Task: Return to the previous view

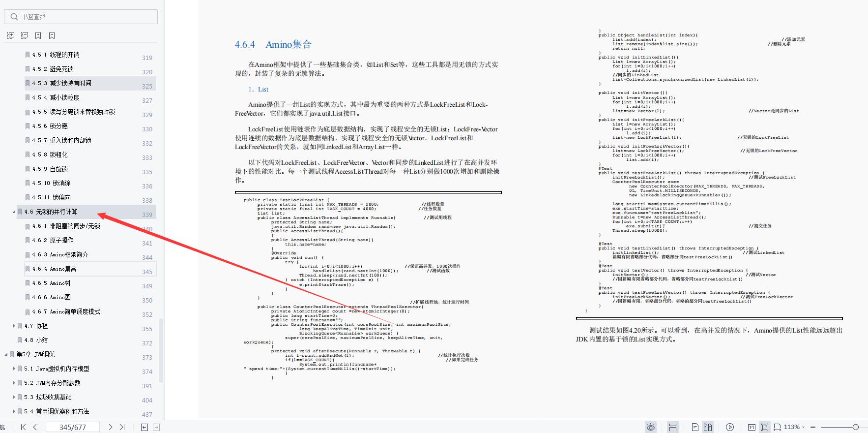Action: (144, 427)
